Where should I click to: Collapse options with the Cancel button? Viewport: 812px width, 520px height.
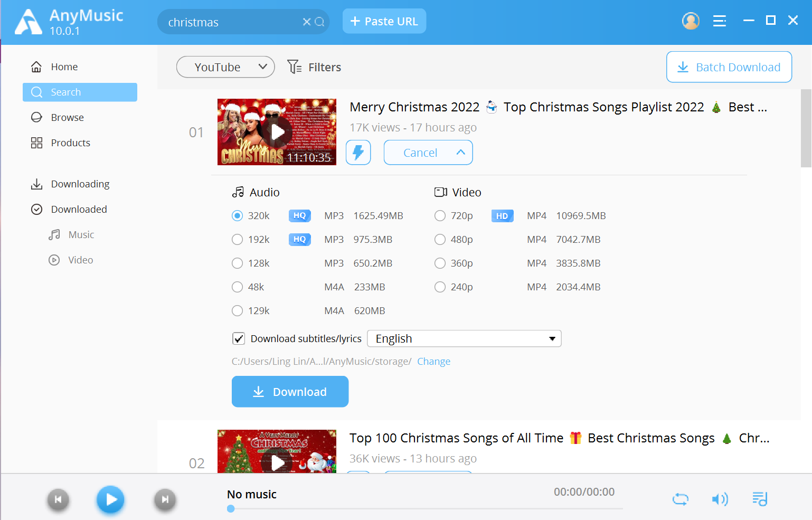coord(428,153)
